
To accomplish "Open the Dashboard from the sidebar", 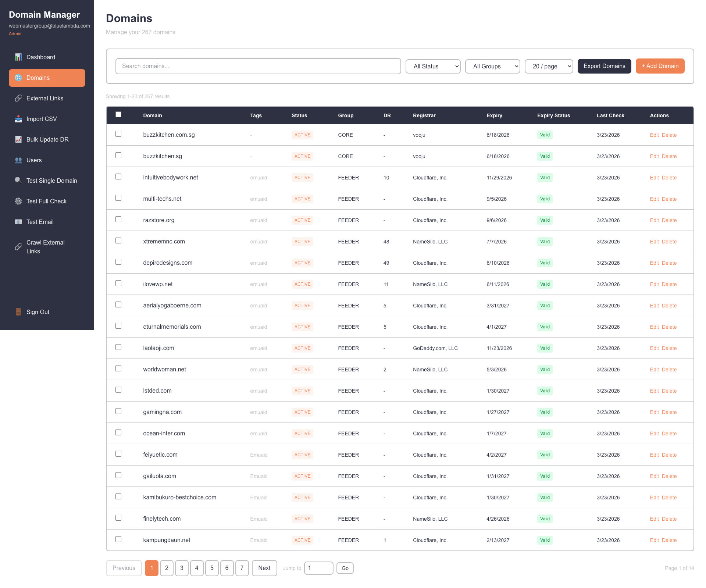I will (x=40, y=57).
